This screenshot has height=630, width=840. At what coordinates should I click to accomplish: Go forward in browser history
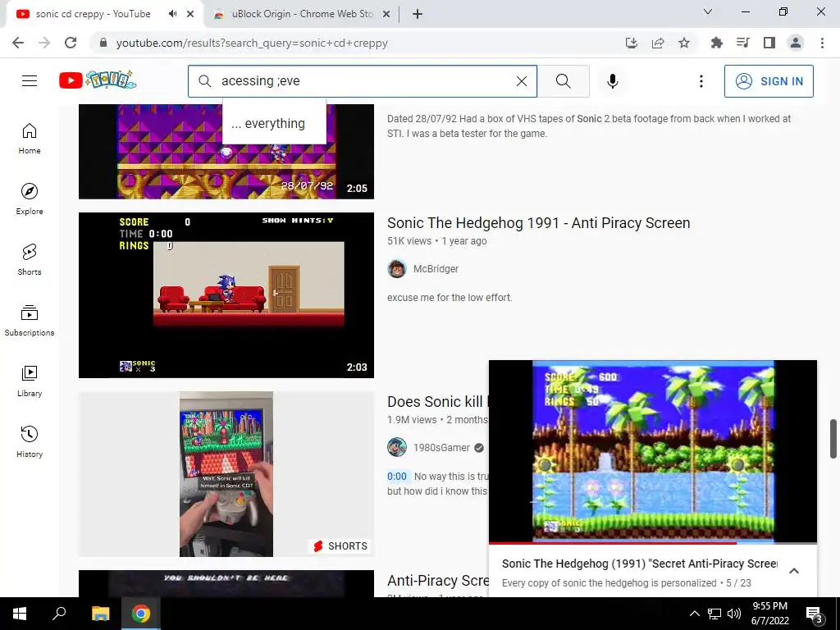click(44, 43)
